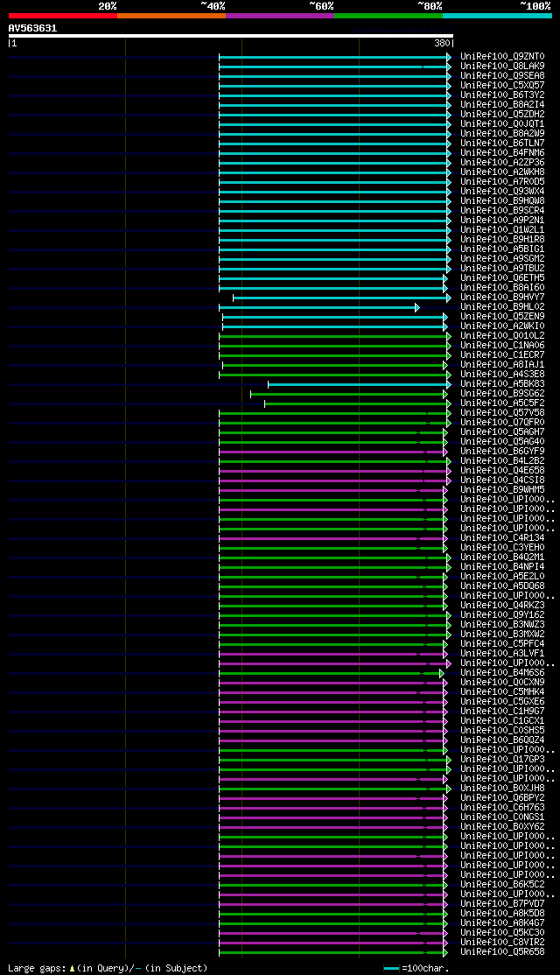Select the UniRef100_A8IAJ1 label

503,365
